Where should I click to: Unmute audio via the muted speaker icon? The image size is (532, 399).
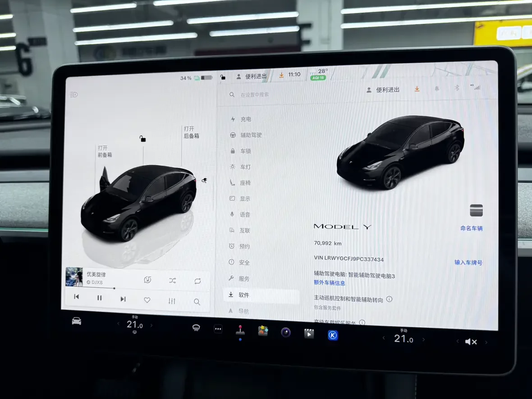[471, 342]
